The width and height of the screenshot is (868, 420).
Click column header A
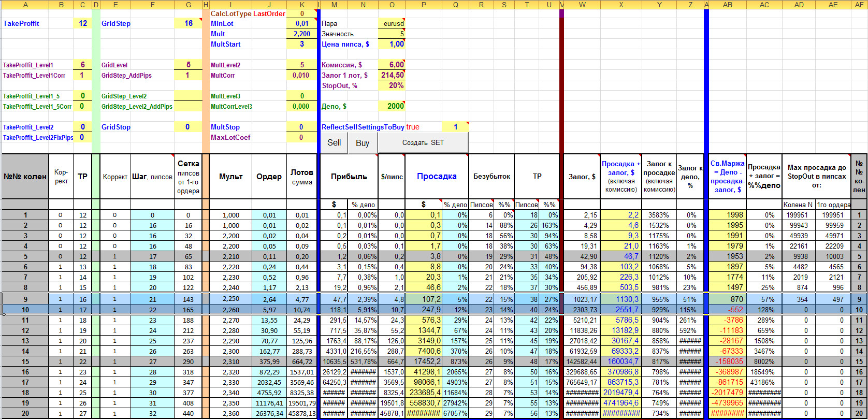point(25,4)
